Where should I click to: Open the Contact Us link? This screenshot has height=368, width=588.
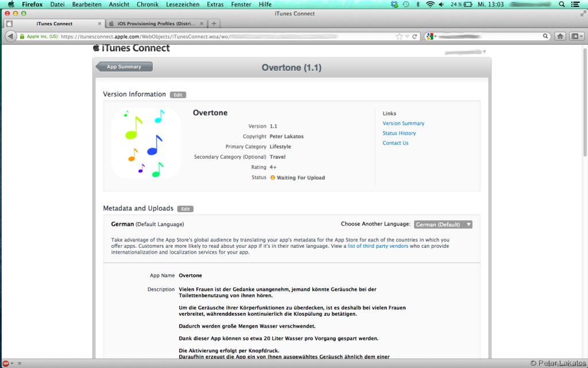pyautogui.click(x=395, y=143)
